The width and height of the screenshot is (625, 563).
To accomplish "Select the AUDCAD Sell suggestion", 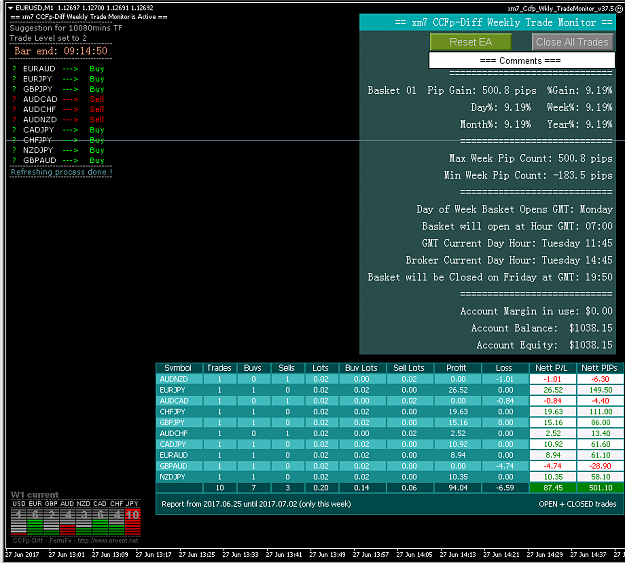I will click(x=59, y=99).
